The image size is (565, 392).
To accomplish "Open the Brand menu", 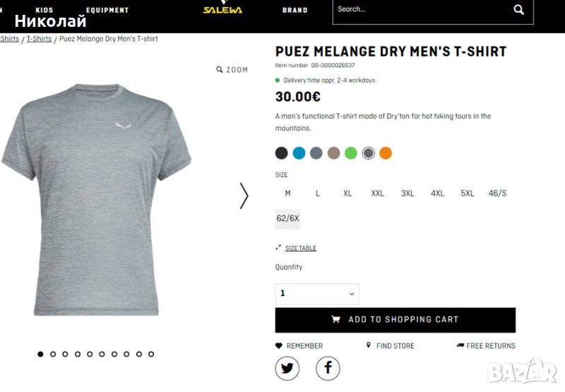I will pyautogui.click(x=295, y=11).
